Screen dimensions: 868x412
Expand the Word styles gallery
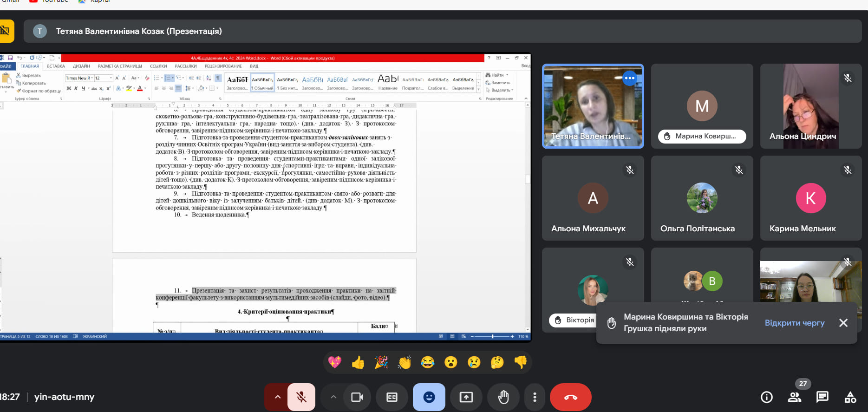(x=478, y=90)
